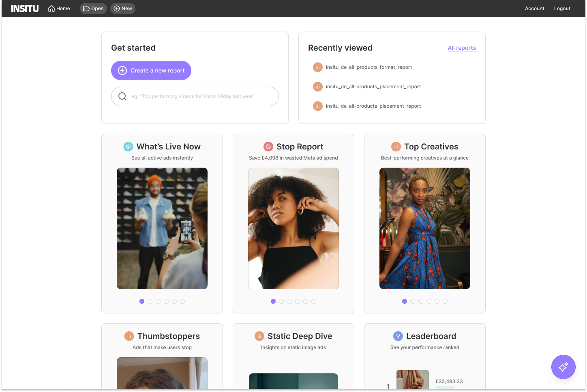Click the What's Live Now layers icon

[128, 147]
